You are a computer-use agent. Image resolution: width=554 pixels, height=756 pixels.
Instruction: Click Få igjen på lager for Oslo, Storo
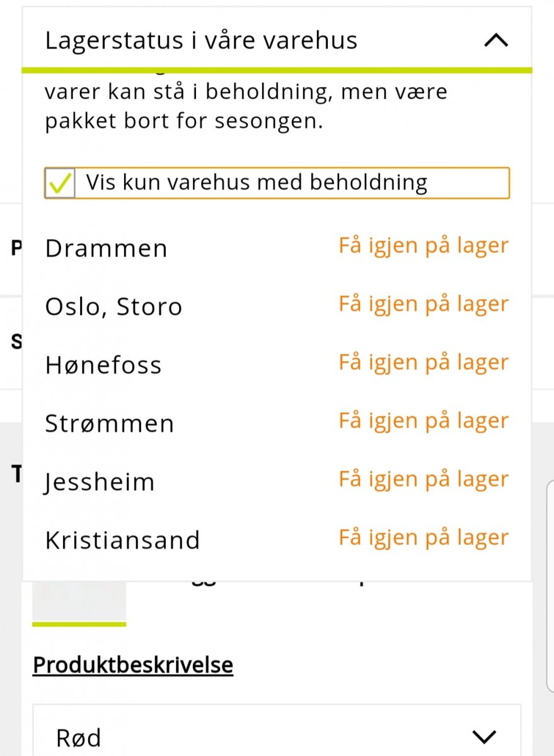(x=424, y=304)
